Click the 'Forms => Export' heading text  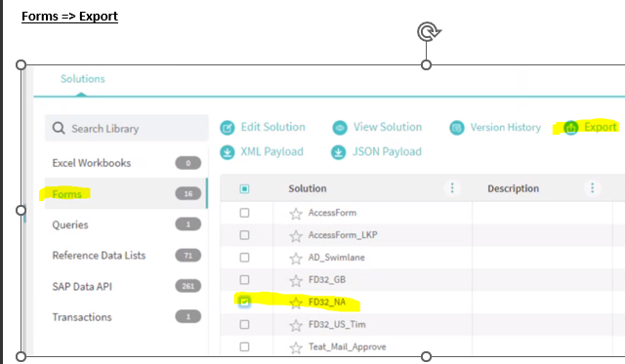coord(69,17)
